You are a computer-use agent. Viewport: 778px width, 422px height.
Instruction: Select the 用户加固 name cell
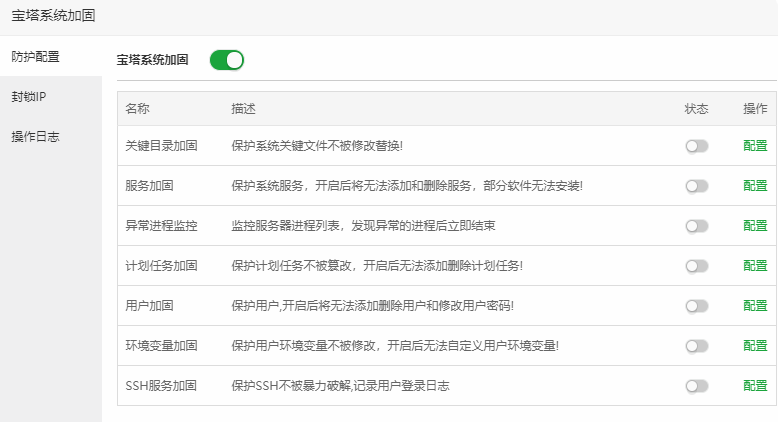coord(149,306)
